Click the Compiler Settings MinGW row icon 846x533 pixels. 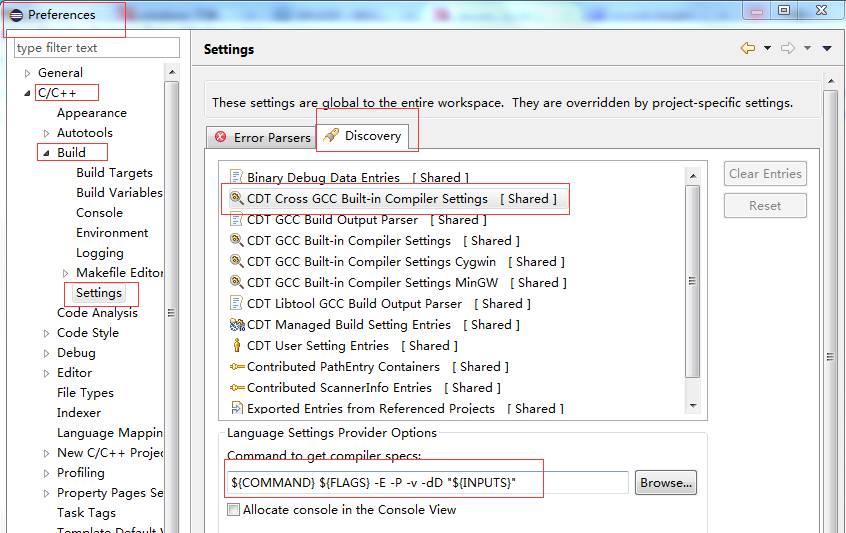point(236,282)
